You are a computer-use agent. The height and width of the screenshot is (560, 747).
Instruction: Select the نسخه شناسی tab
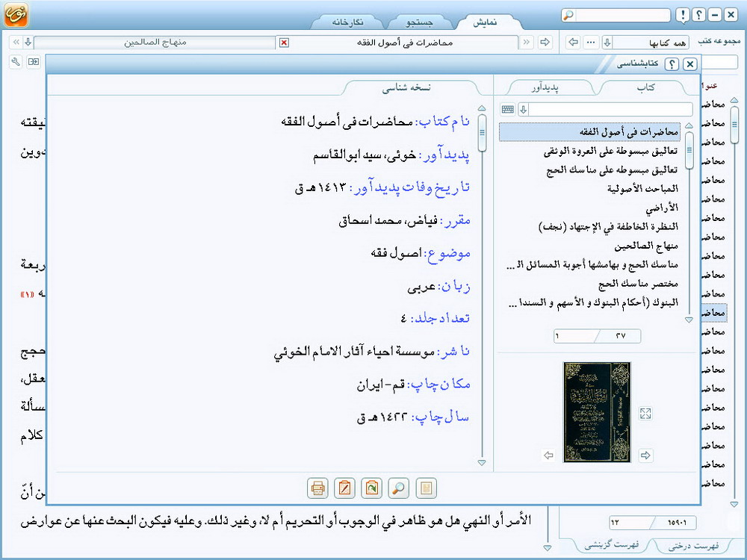(406, 87)
